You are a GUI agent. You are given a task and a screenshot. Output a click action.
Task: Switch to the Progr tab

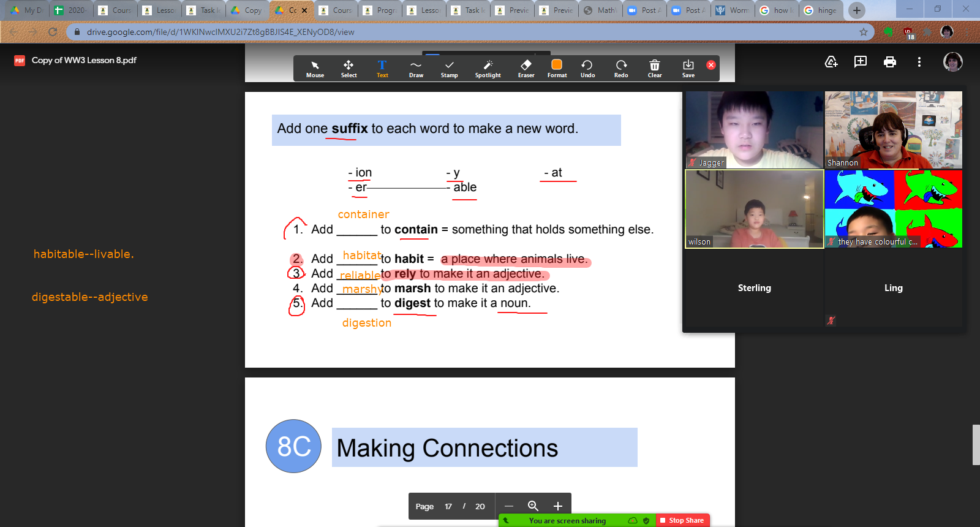click(x=380, y=10)
